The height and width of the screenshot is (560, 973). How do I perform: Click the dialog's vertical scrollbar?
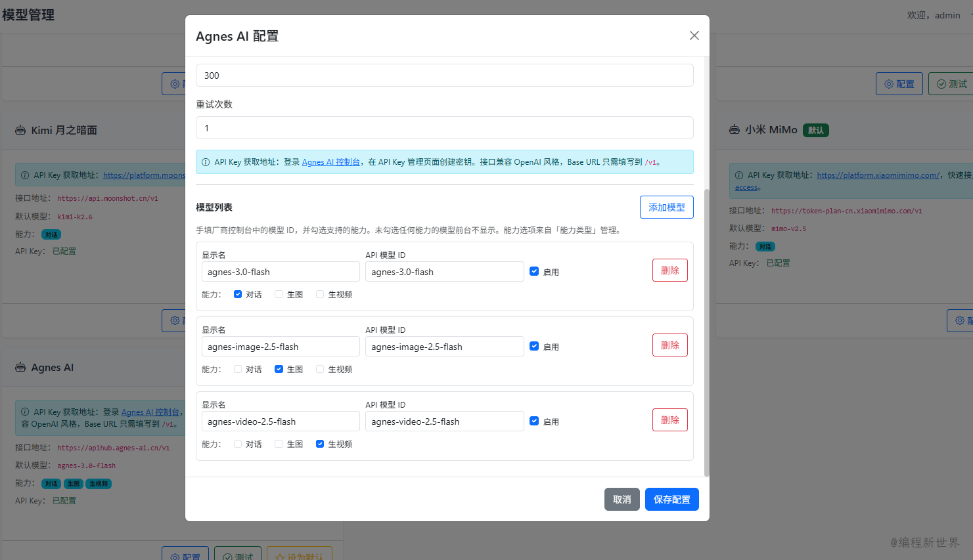(707, 333)
